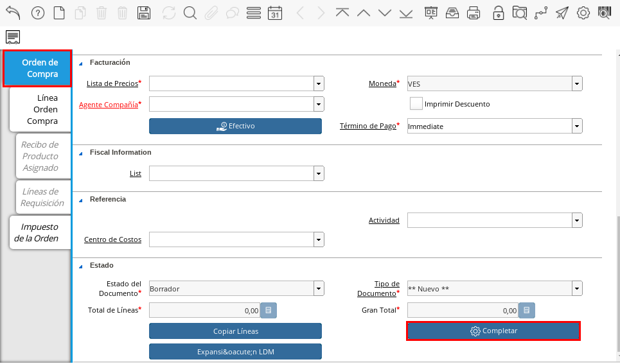Screen dimensions: 620x364
Task: Click the second Delete selection trash icon
Action: (123, 13)
